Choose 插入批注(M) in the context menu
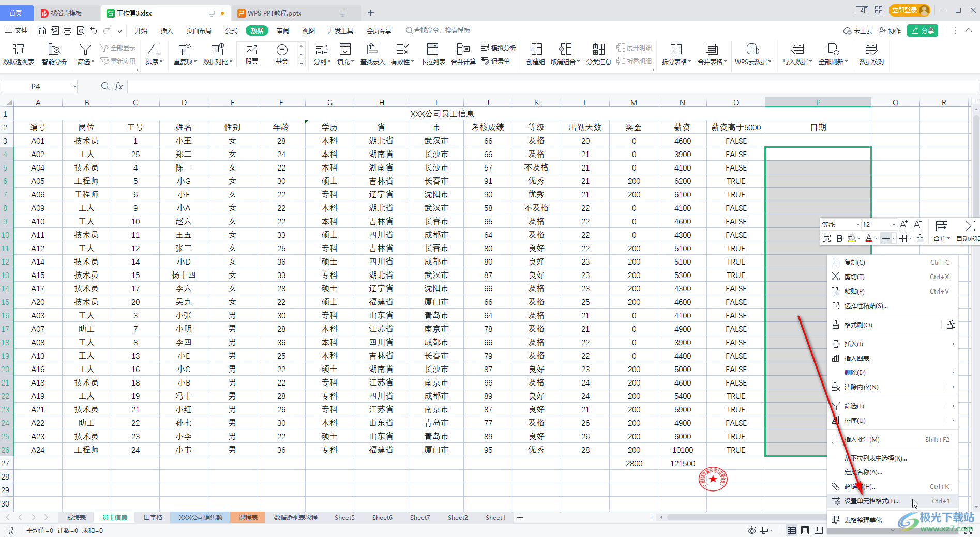This screenshot has width=980, height=537. pyautogui.click(x=893, y=439)
